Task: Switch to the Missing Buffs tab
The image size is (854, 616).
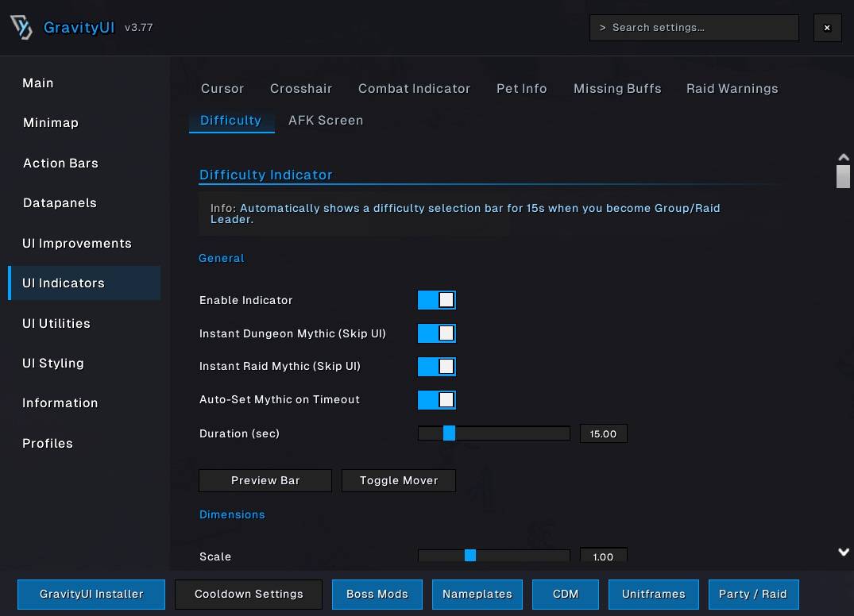Action: [617, 89]
